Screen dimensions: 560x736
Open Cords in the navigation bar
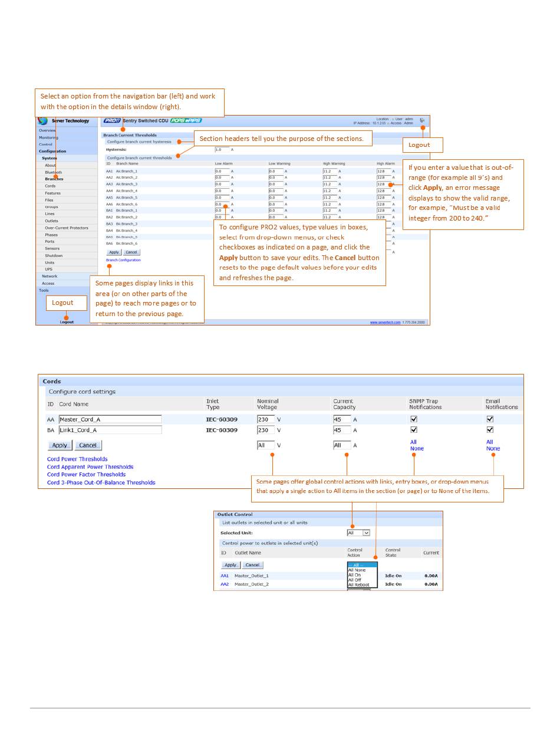50,186
